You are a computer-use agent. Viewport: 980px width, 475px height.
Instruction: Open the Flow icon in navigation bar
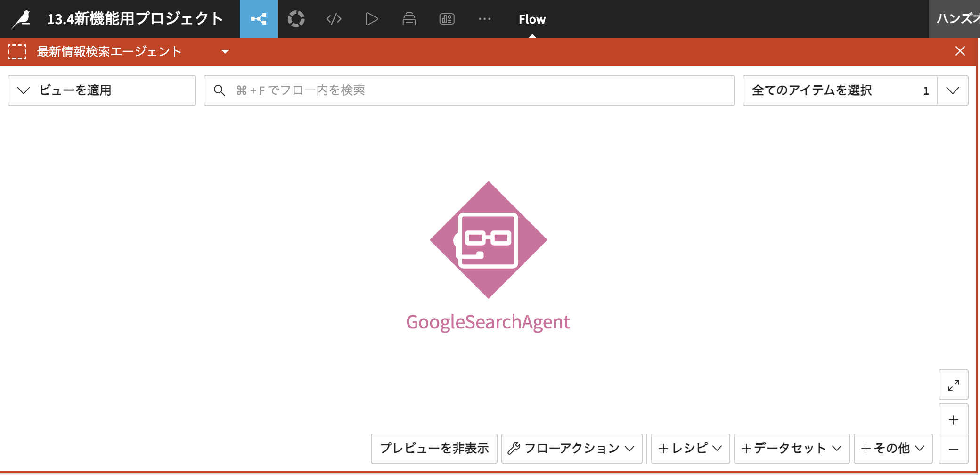coord(259,19)
